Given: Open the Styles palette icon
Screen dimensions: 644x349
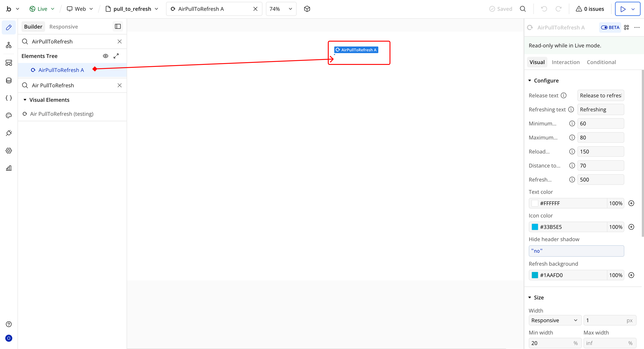Looking at the screenshot, I should click(x=9, y=116).
